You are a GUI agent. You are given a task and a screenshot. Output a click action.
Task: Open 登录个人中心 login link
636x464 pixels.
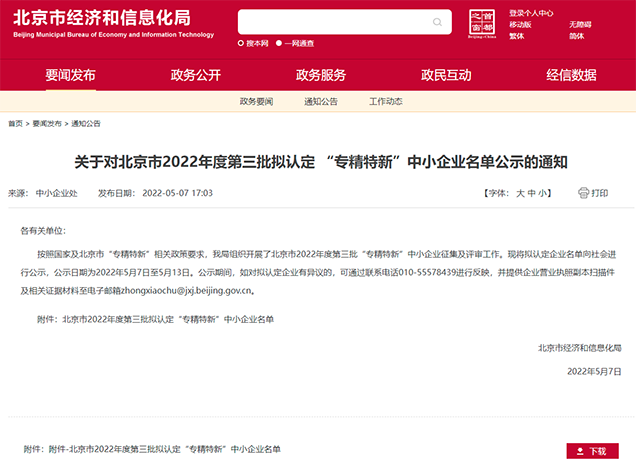click(531, 13)
